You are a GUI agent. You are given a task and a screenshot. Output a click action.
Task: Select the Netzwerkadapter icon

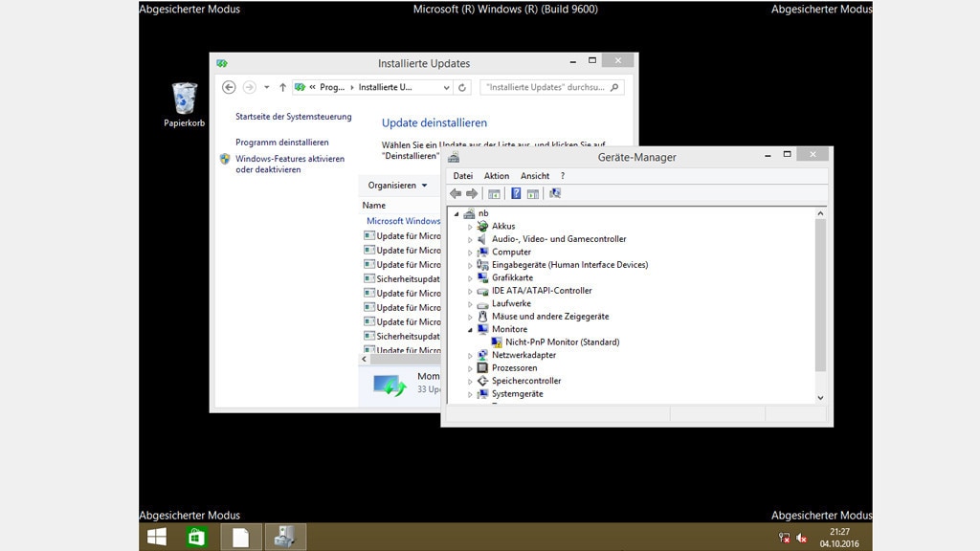(482, 355)
